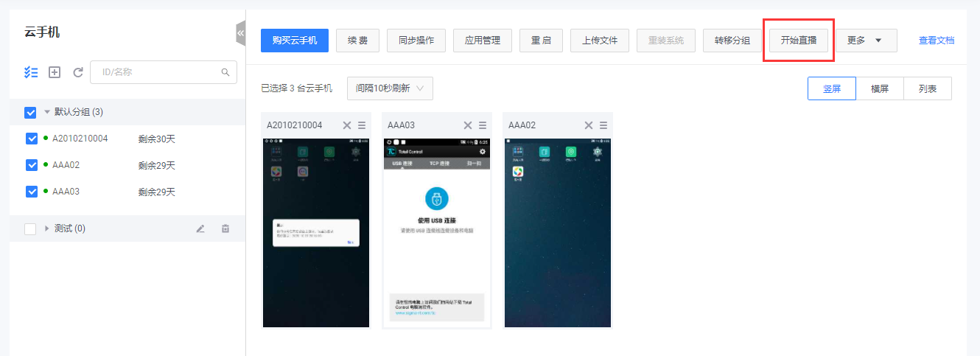Open the menu icon on AAA02 card
The image size is (980, 356).
pyautogui.click(x=603, y=125)
